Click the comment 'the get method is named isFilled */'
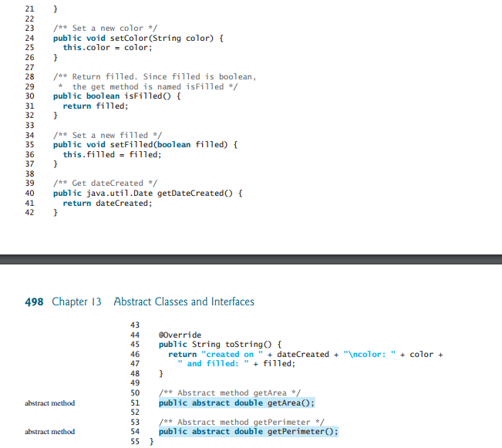 [x=155, y=87]
